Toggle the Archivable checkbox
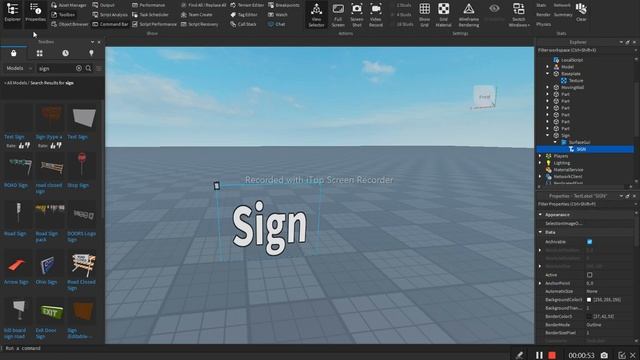 point(589,242)
